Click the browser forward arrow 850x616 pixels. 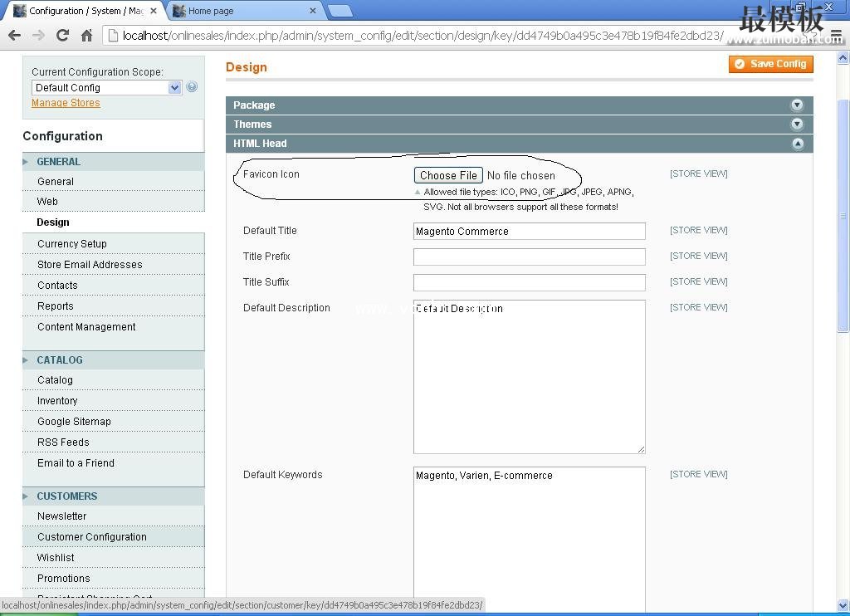pos(38,36)
